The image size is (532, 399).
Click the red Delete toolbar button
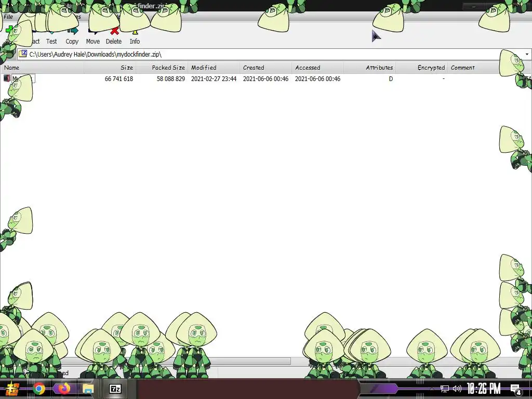[x=114, y=37]
